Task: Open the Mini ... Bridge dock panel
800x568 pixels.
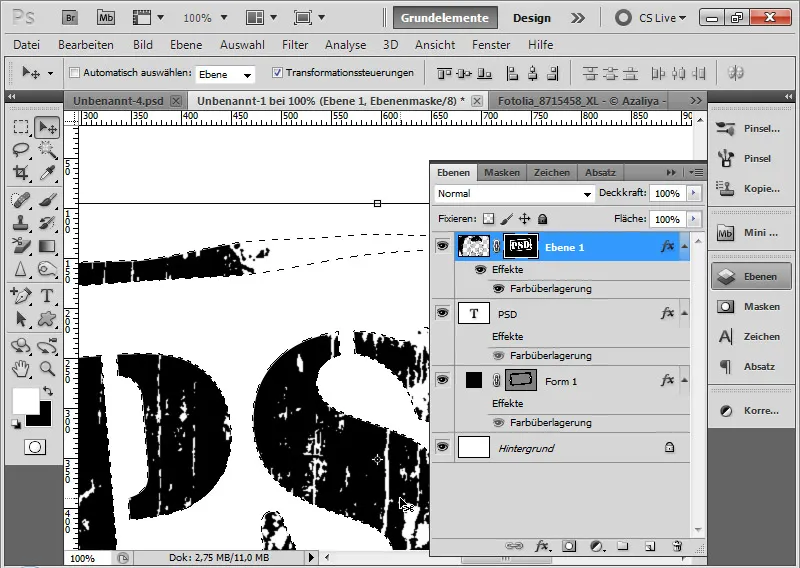Action: 751,233
